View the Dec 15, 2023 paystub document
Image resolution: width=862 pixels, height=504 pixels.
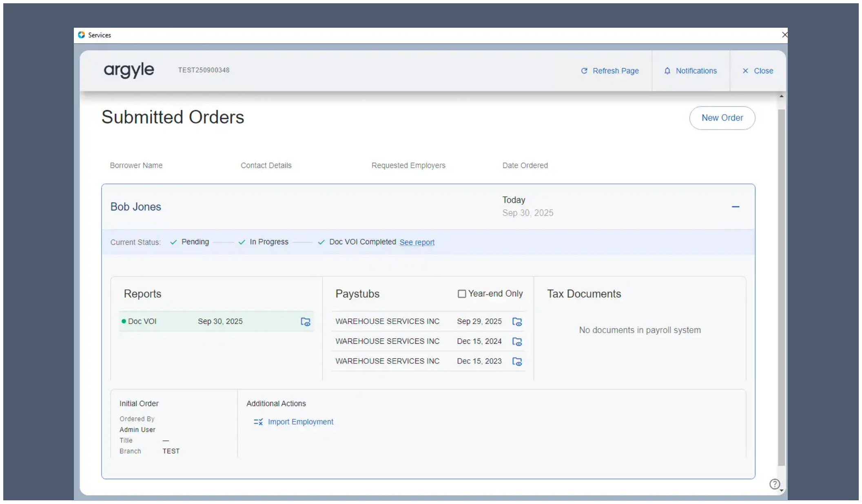pos(517,362)
